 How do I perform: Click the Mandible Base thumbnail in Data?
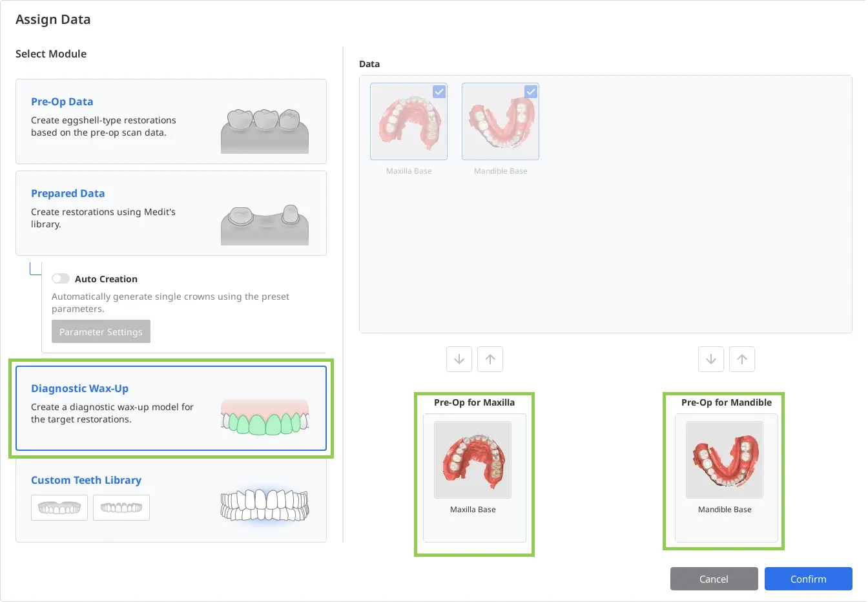point(501,121)
